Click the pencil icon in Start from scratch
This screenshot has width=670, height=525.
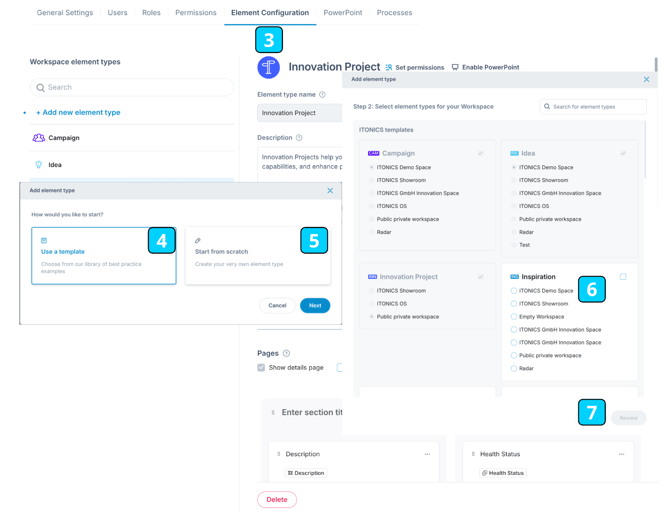tap(197, 241)
